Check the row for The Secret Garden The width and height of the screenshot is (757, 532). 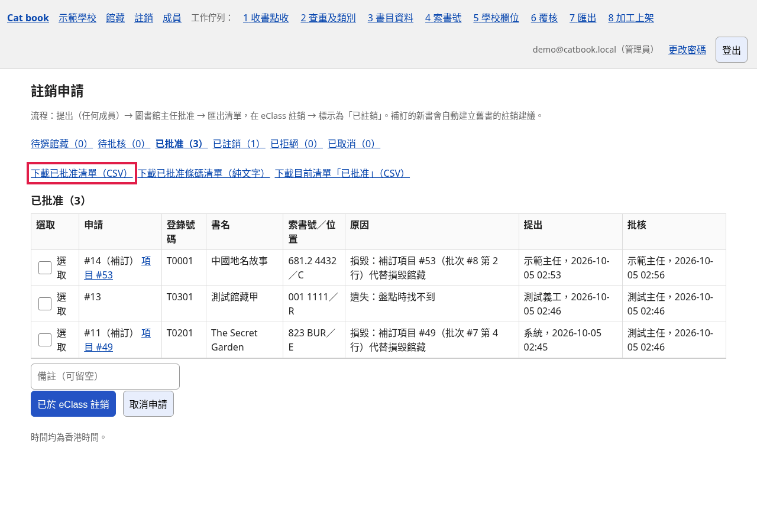[x=45, y=340]
